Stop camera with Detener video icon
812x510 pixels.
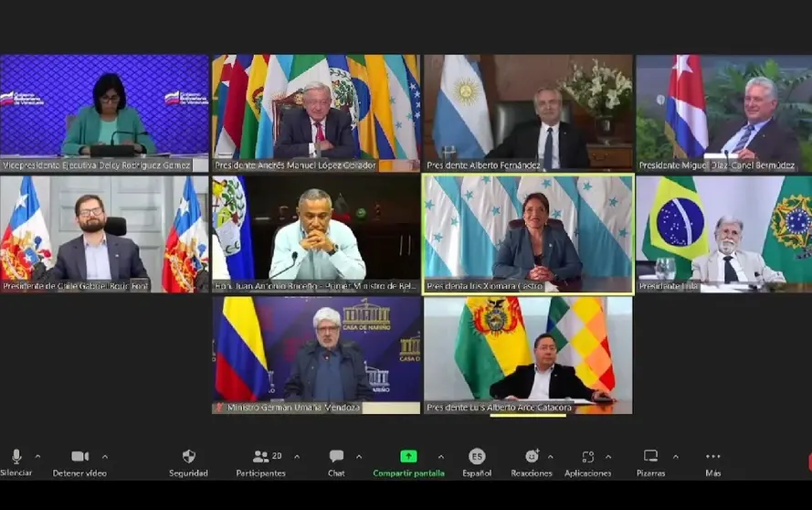79,456
